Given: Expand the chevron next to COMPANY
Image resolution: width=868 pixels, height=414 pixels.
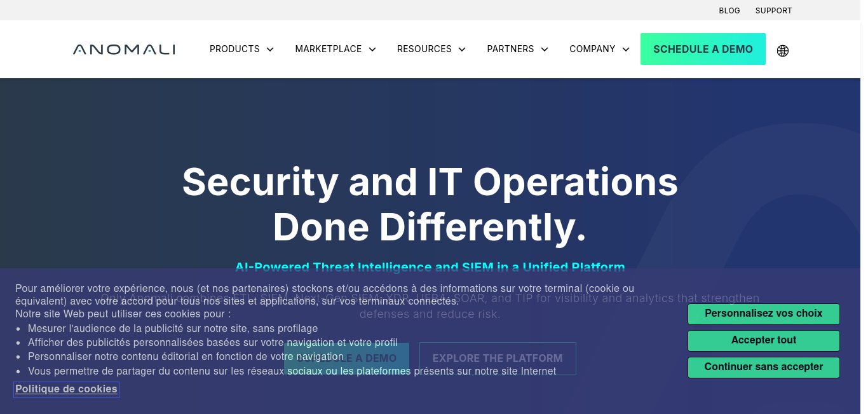Looking at the screenshot, I should tap(626, 50).
